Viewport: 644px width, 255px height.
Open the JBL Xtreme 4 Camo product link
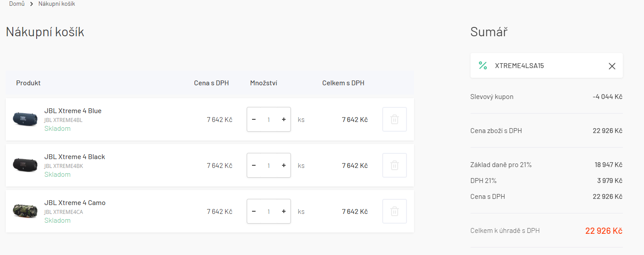click(75, 203)
